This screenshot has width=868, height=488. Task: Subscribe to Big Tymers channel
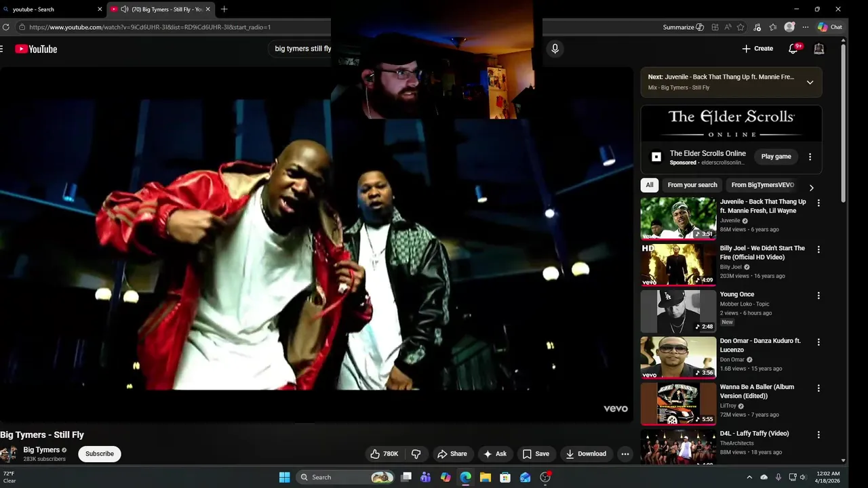click(x=100, y=454)
